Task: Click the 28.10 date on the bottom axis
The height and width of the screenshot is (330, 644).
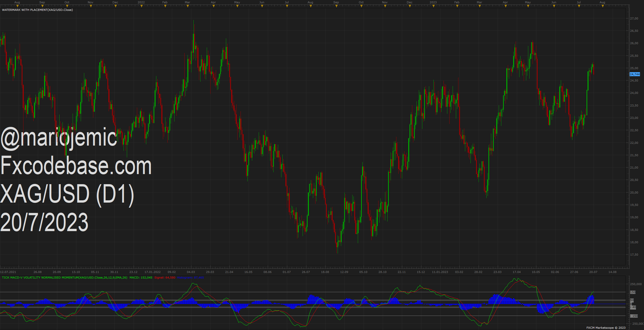Action: coord(383,272)
